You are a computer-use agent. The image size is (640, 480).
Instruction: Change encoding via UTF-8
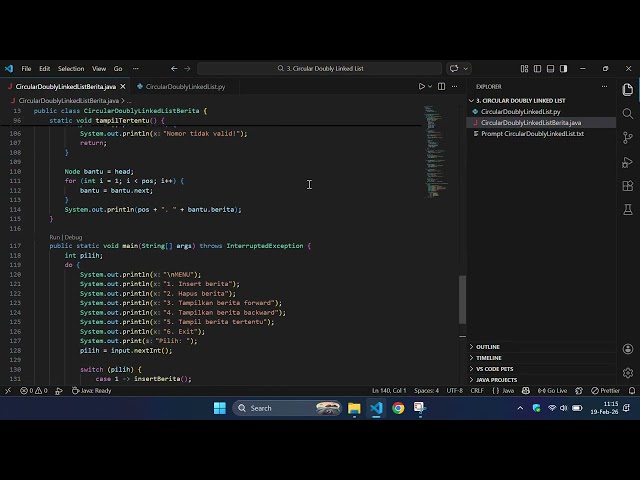click(454, 391)
